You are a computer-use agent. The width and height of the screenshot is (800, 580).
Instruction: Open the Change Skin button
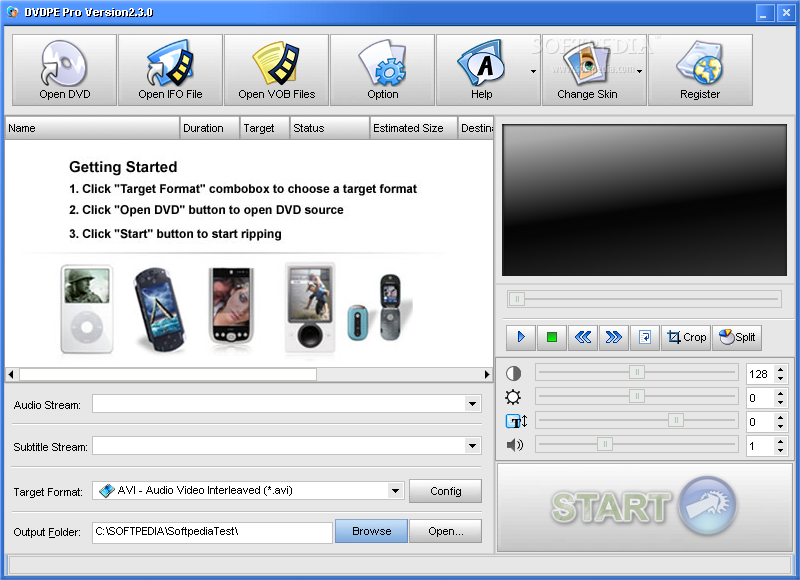click(x=587, y=70)
